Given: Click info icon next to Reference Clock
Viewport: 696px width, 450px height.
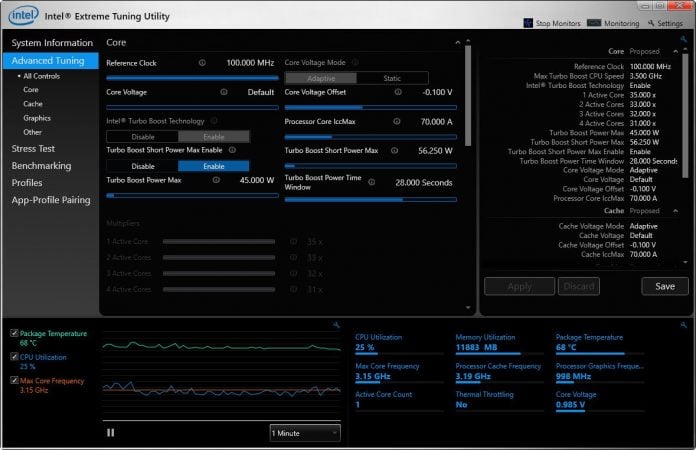Looking at the screenshot, I should [203, 62].
